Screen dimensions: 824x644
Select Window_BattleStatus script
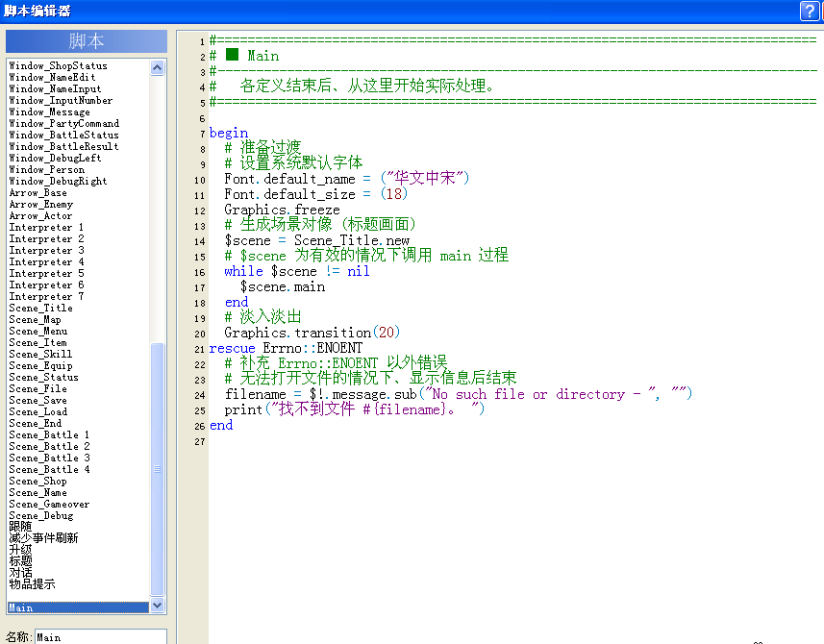[64, 135]
